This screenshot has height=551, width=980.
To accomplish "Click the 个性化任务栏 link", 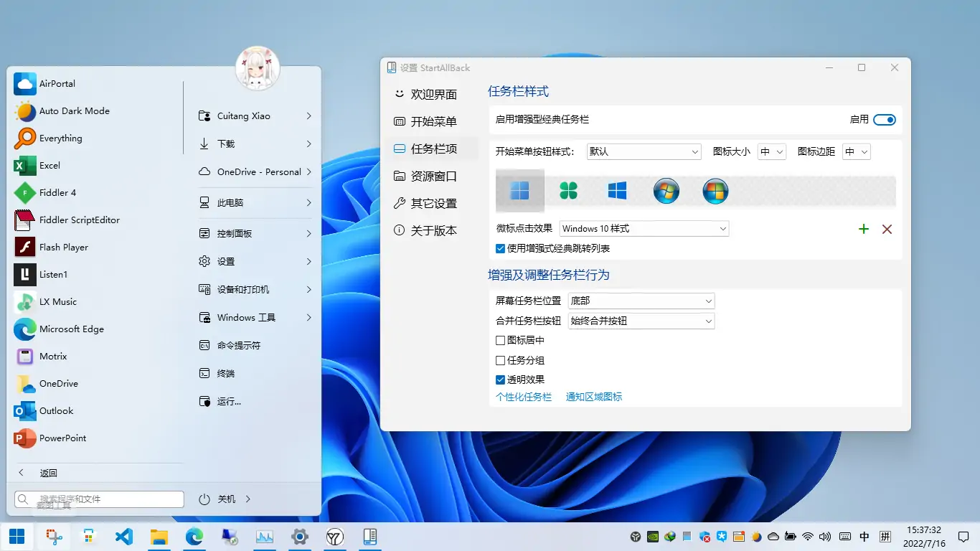I will pyautogui.click(x=524, y=397).
